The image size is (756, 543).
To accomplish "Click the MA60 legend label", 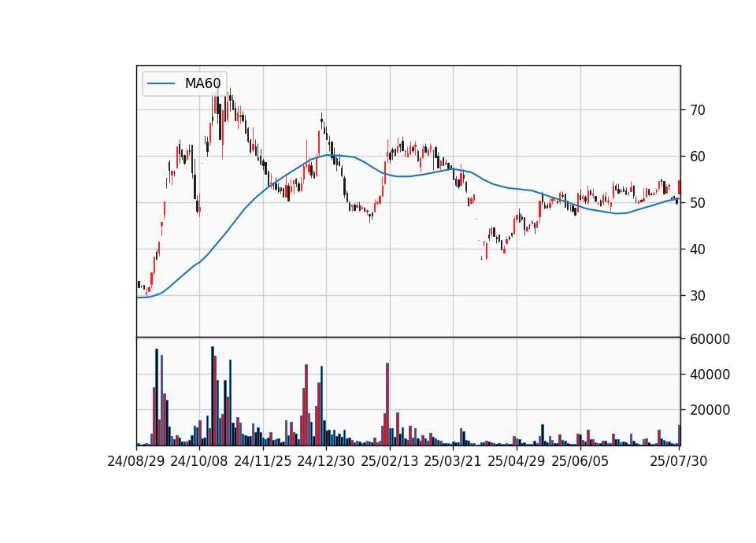I will tap(202, 83).
